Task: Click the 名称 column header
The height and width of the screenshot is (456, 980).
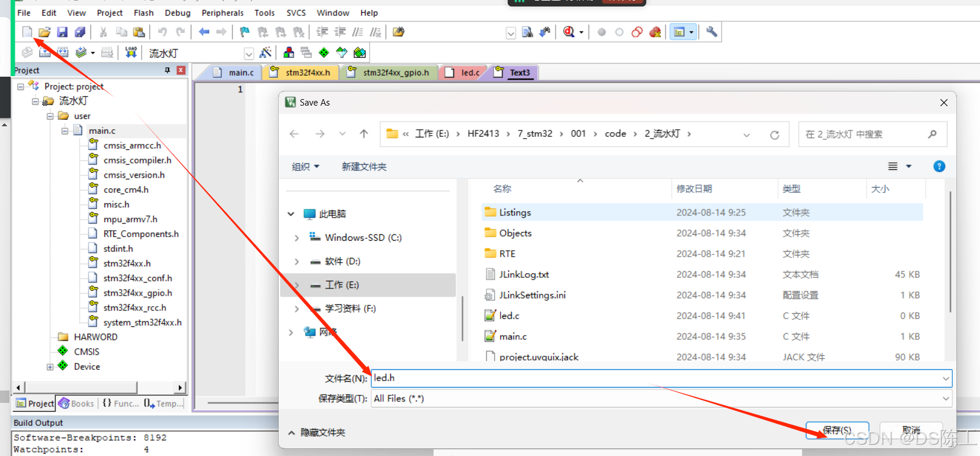Action: point(502,189)
